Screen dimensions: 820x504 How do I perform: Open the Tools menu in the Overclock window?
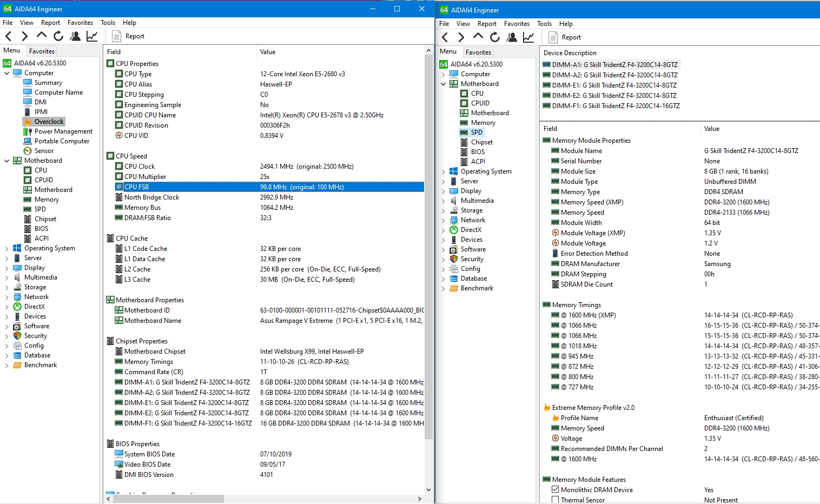click(x=108, y=23)
